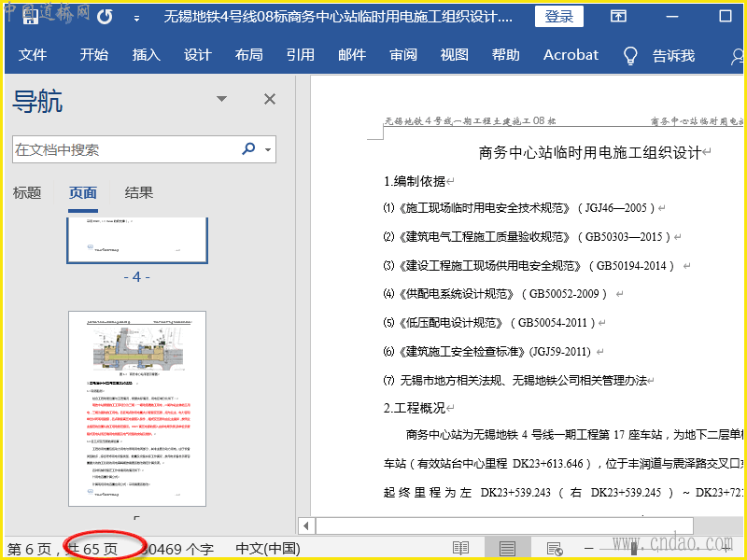Switch to the 设计 ribbon tab
Viewport: 747px width, 560px height.
(x=197, y=55)
